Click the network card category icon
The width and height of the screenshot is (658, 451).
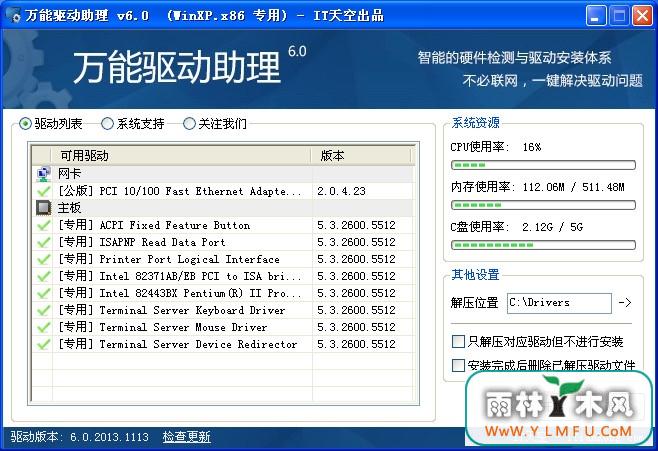coord(43,174)
